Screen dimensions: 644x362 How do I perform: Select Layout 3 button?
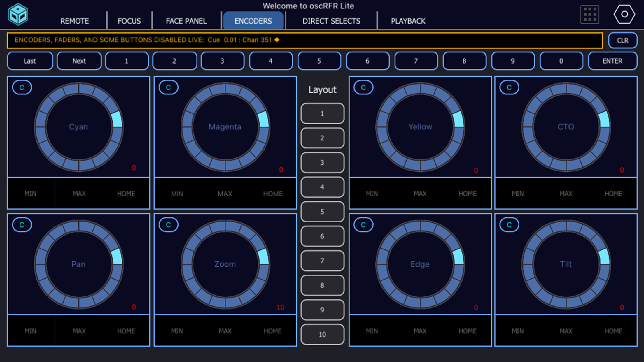click(322, 162)
